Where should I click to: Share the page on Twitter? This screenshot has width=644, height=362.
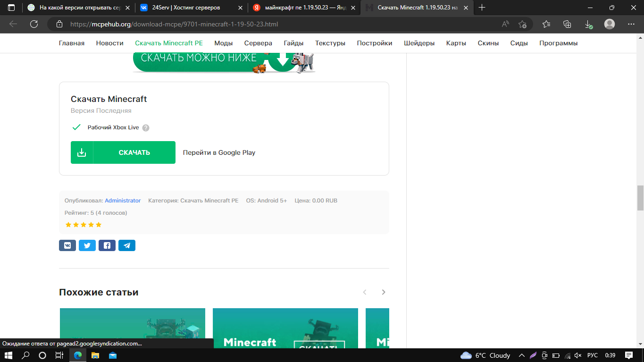[87, 245]
